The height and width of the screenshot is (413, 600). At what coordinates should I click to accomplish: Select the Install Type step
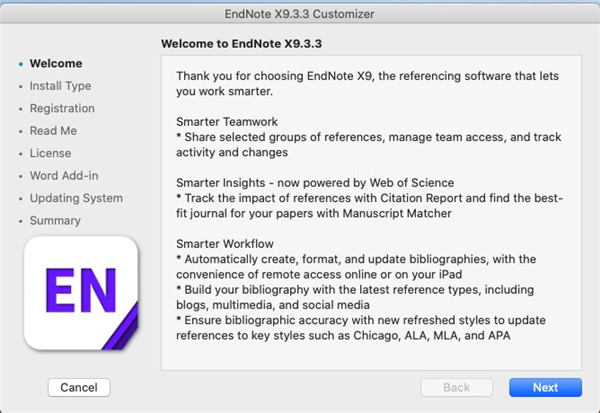(60, 86)
